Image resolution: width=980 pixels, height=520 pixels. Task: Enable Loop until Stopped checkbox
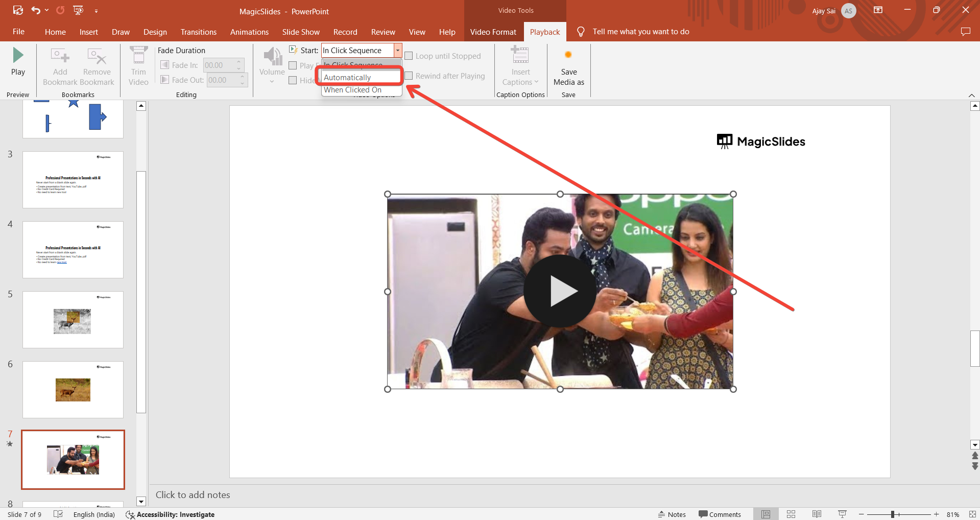pos(409,56)
